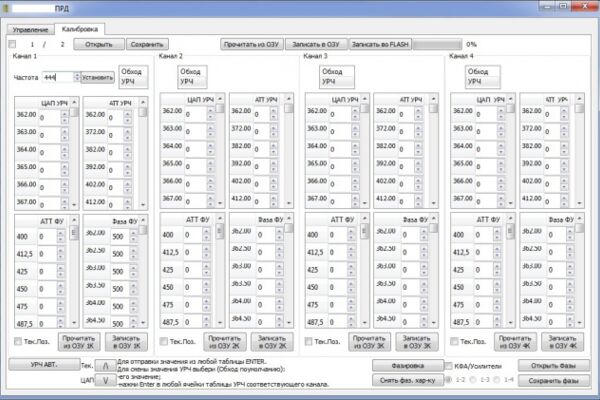
Task: Click the Открыть button
Action: point(99,44)
